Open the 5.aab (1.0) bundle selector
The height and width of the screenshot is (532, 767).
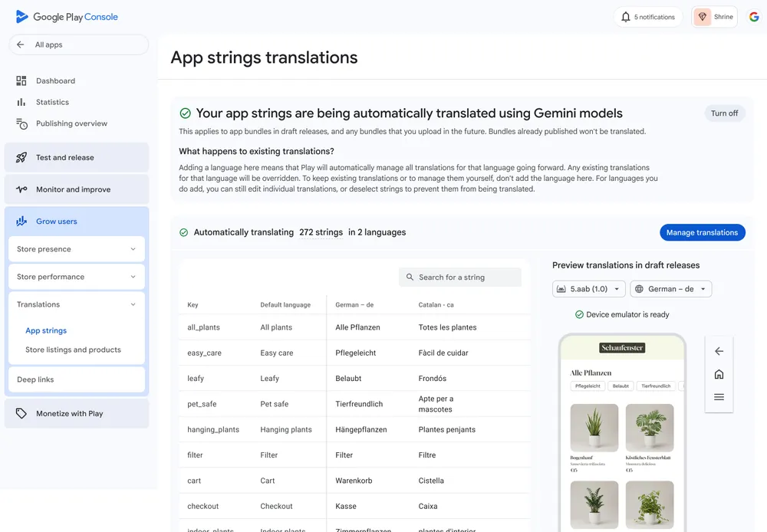(588, 289)
